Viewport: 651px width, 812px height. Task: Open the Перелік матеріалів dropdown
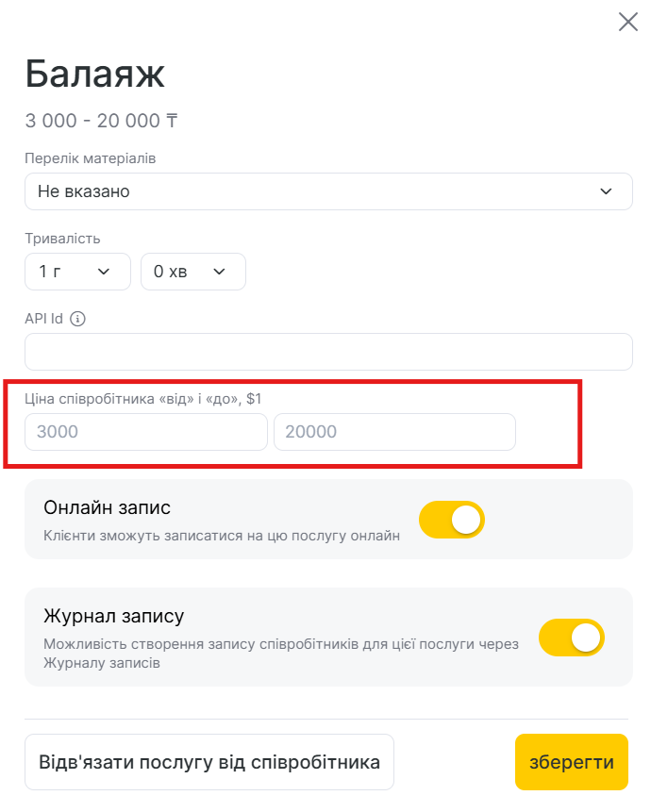(x=328, y=191)
